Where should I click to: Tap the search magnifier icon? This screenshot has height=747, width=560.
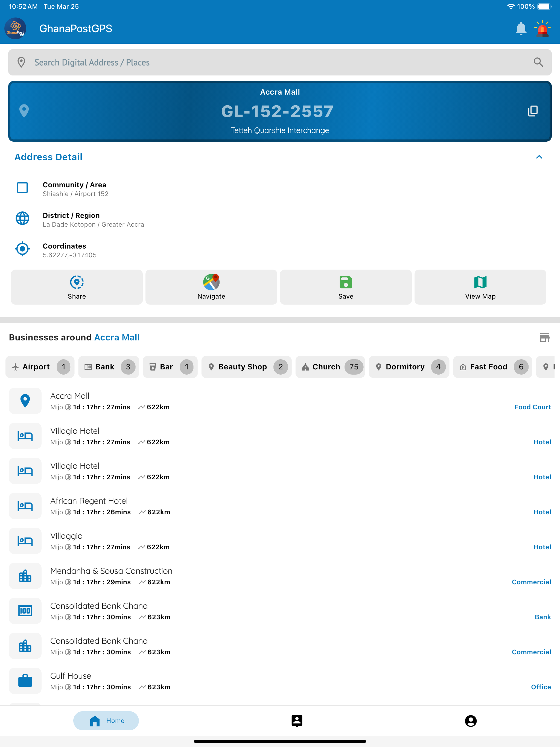(538, 62)
